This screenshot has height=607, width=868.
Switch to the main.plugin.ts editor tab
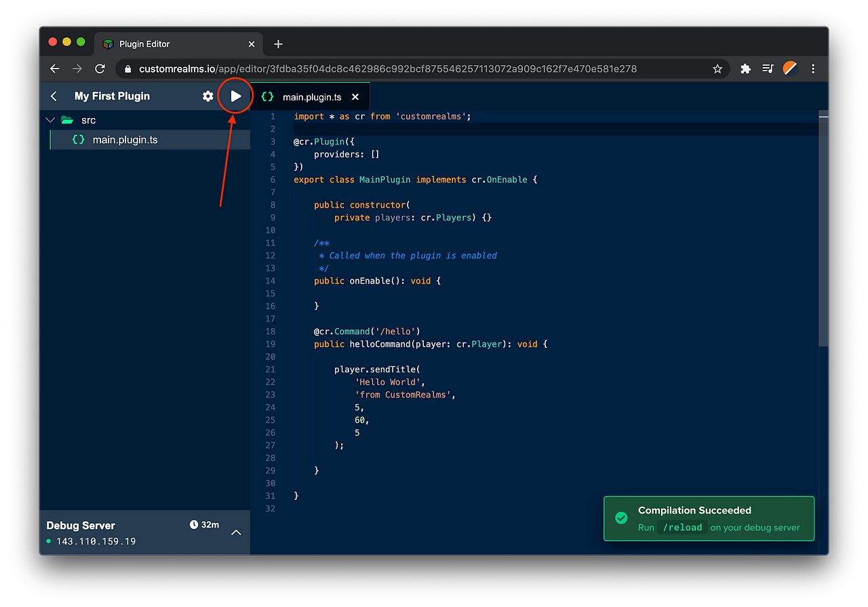[x=311, y=96]
